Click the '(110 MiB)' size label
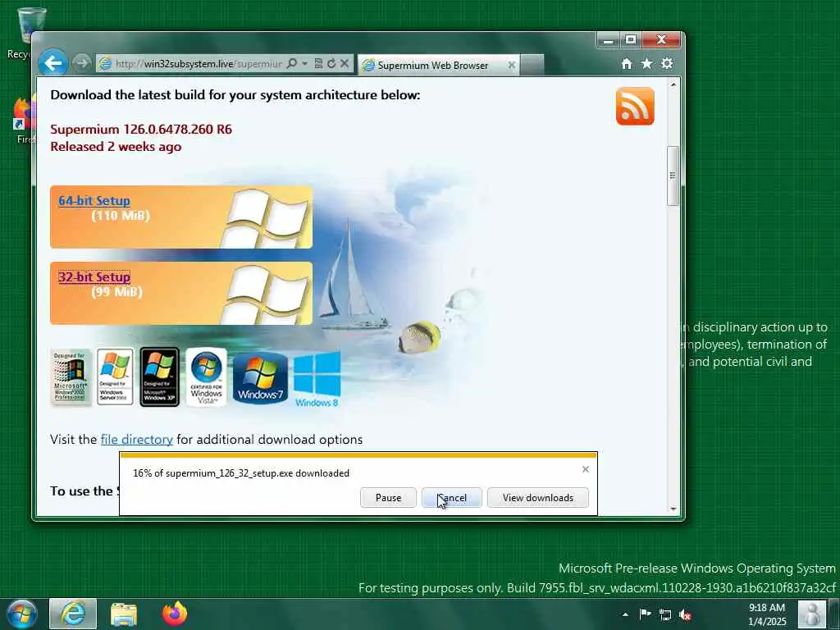 pyautogui.click(x=121, y=216)
